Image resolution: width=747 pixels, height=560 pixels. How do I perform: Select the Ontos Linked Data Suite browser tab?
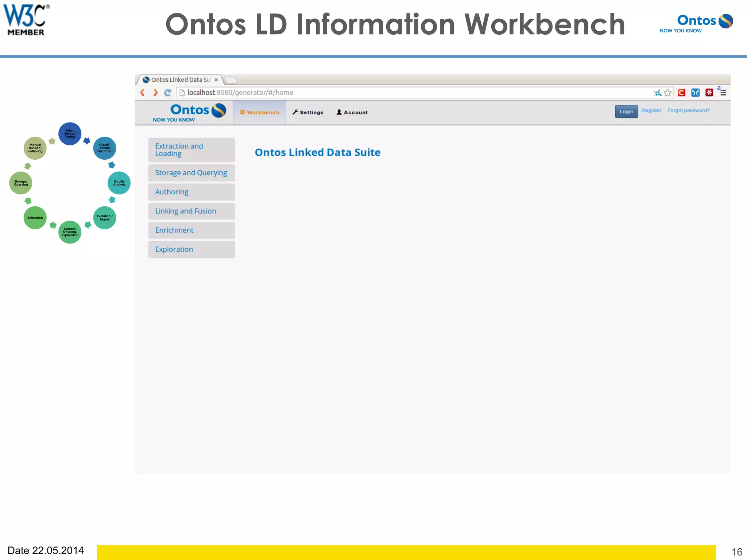181,80
